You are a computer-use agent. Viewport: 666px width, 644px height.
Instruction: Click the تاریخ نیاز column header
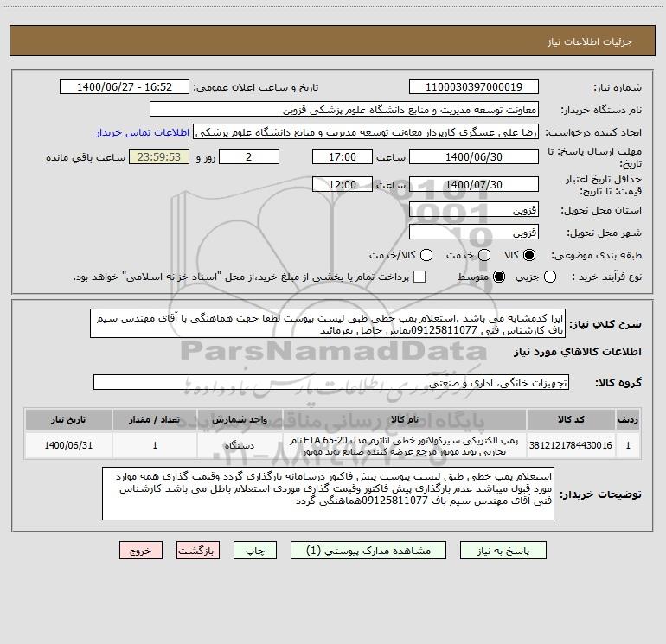click(68, 419)
